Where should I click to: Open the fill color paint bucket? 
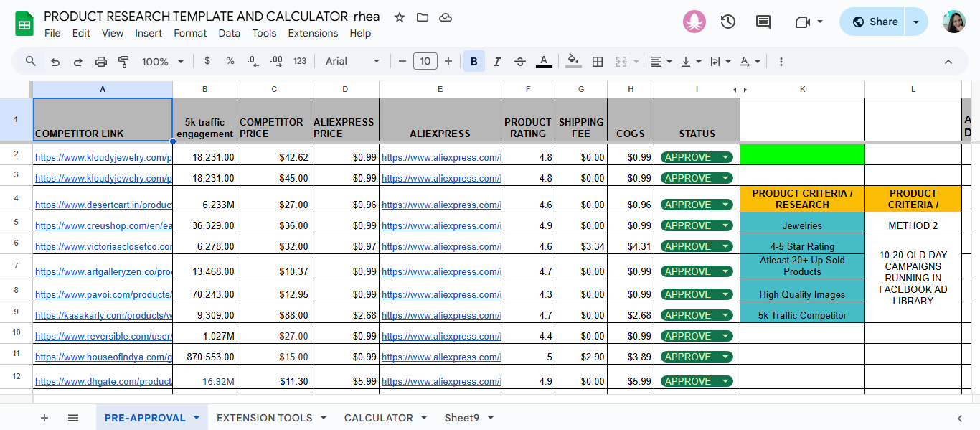573,62
